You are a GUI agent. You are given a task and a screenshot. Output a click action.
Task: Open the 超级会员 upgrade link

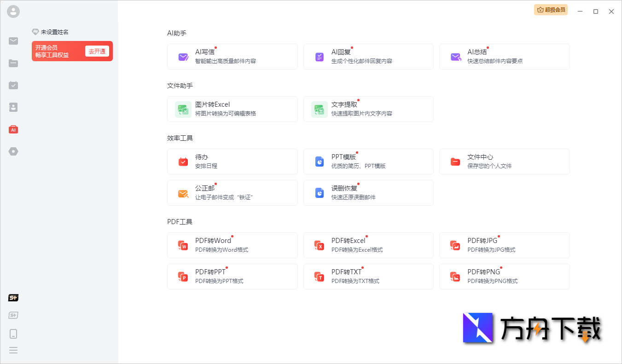click(551, 10)
